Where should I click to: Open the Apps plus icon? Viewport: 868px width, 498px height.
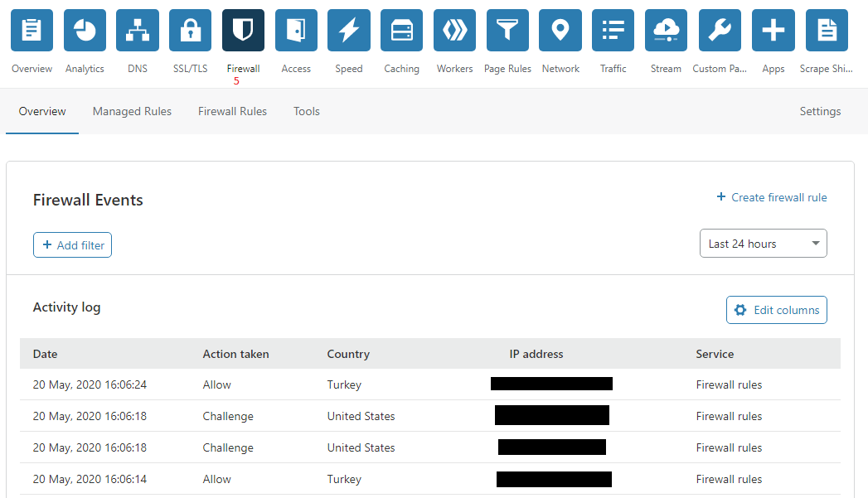pos(773,30)
